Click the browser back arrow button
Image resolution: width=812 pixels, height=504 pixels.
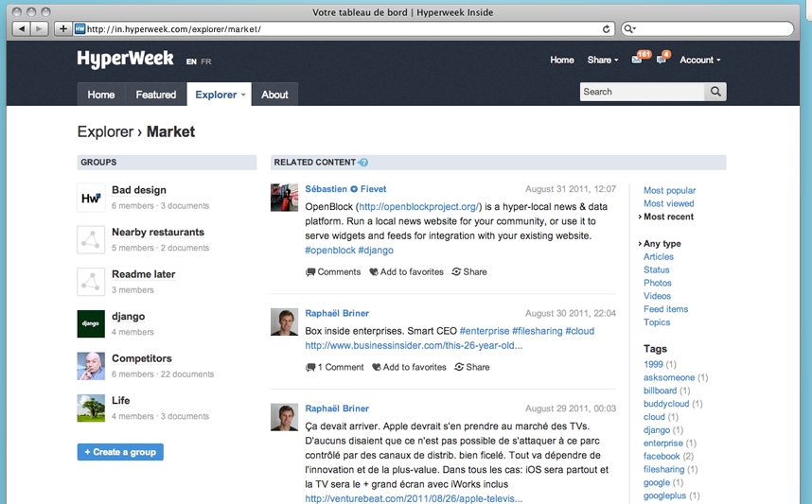pos(21,29)
